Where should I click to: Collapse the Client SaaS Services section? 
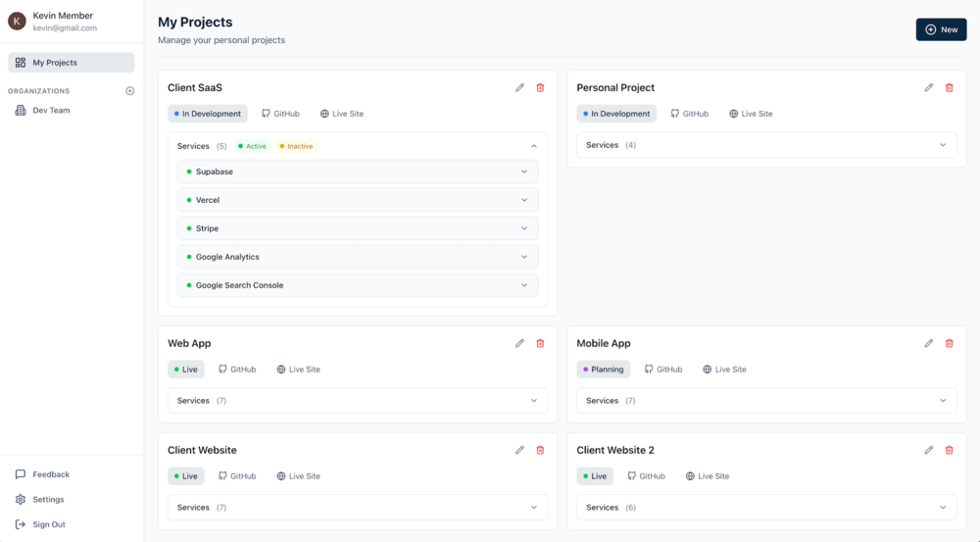534,146
